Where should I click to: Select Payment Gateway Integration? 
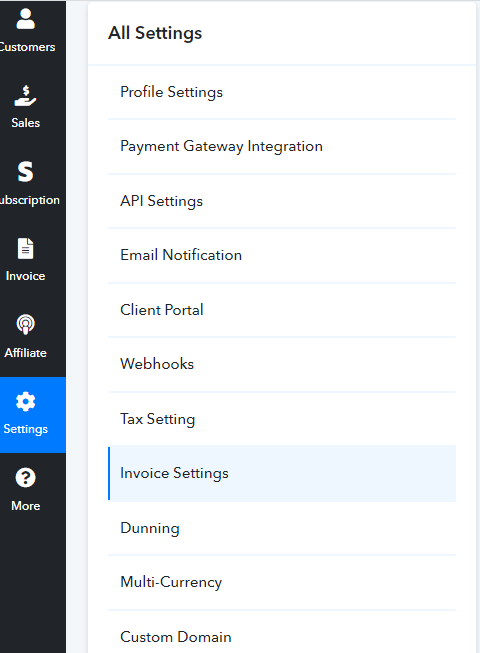[x=282, y=147]
